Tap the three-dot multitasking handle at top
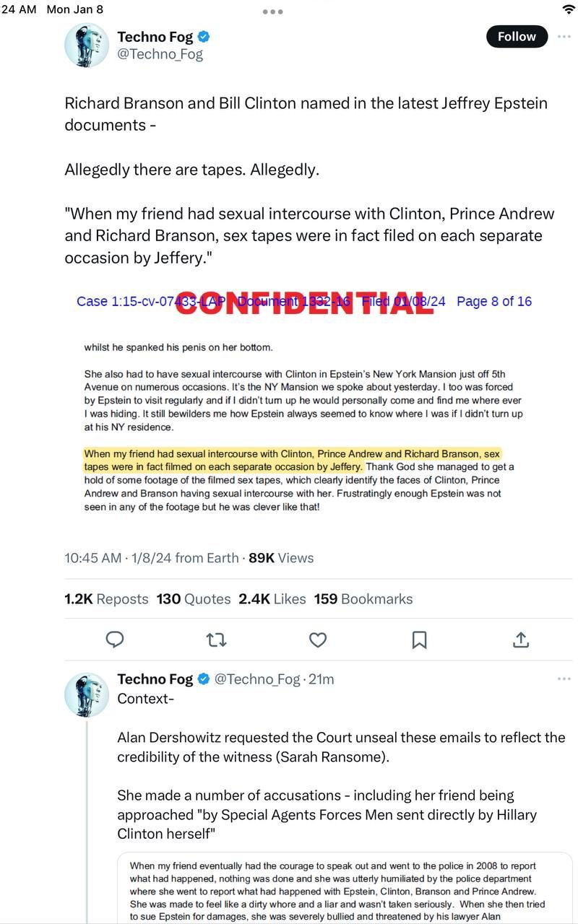The height and width of the screenshot is (924, 578). pyautogui.click(x=274, y=12)
